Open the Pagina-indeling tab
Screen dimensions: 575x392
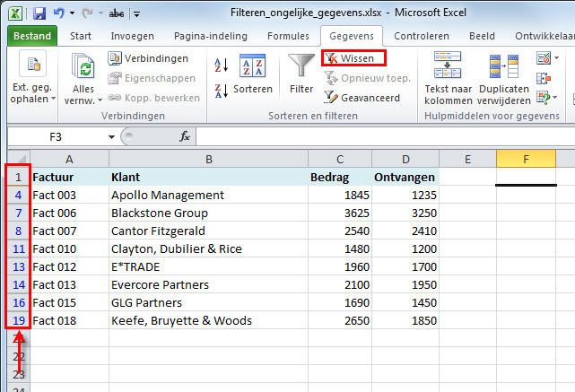(211, 36)
